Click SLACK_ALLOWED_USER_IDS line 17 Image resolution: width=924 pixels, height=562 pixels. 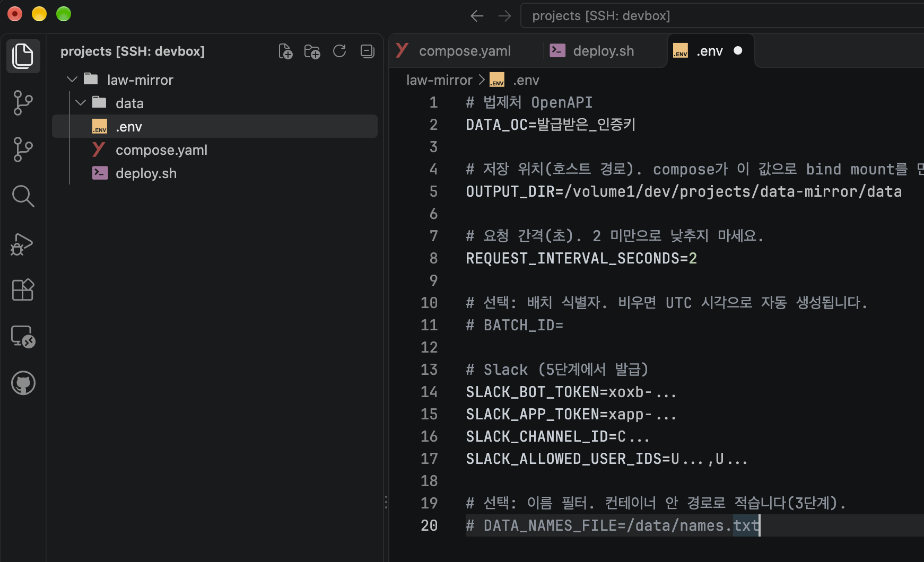607,459
